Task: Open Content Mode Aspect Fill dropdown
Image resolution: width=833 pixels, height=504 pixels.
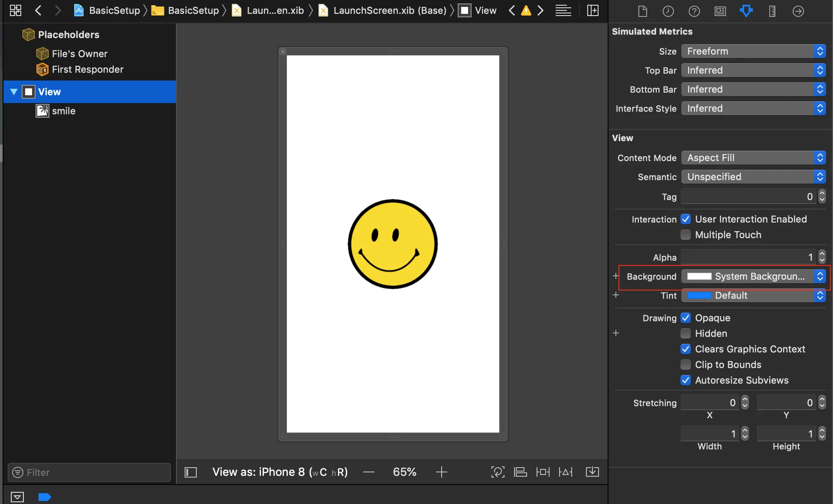Action: coord(753,158)
